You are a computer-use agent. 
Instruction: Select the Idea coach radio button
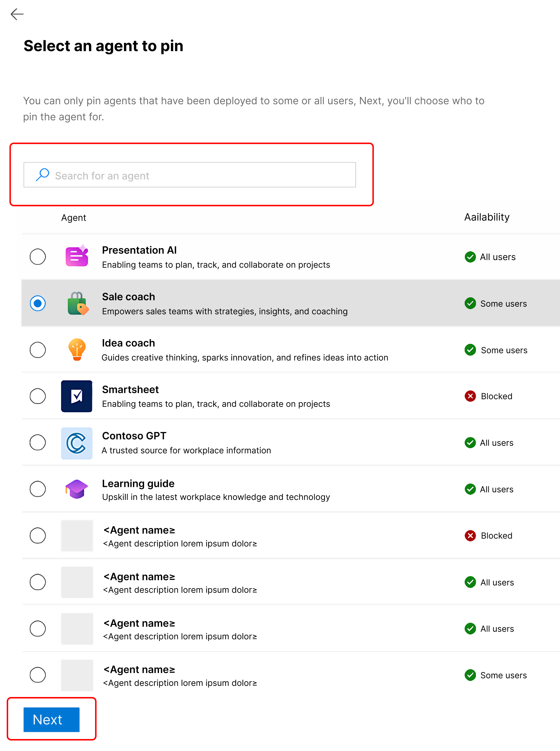coord(38,350)
